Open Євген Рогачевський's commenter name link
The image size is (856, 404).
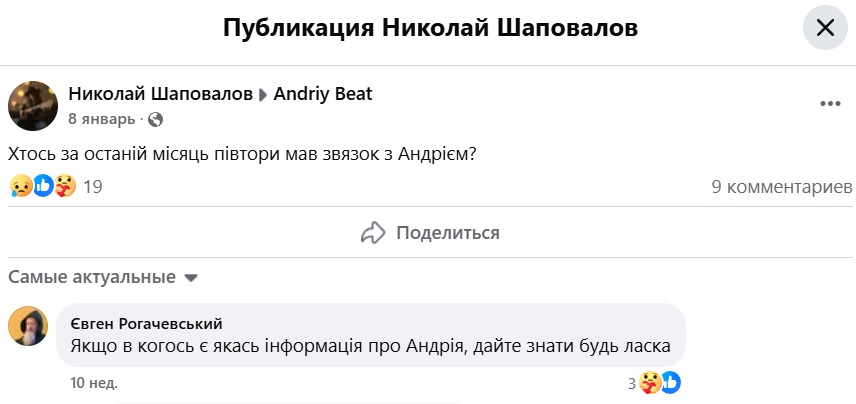pyautogui.click(x=147, y=323)
